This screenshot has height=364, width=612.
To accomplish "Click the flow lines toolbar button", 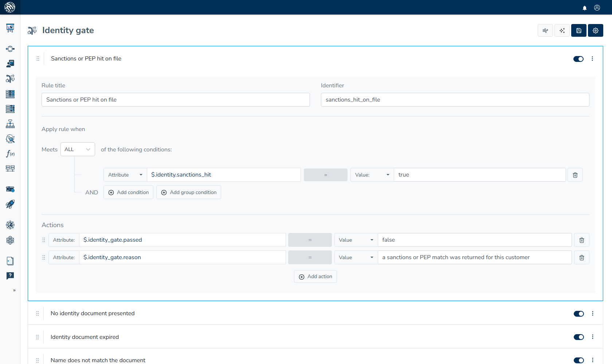I will (545, 31).
